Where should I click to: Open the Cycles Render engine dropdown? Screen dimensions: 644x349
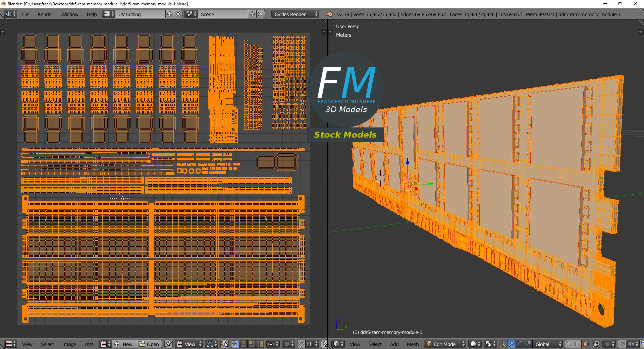(296, 14)
